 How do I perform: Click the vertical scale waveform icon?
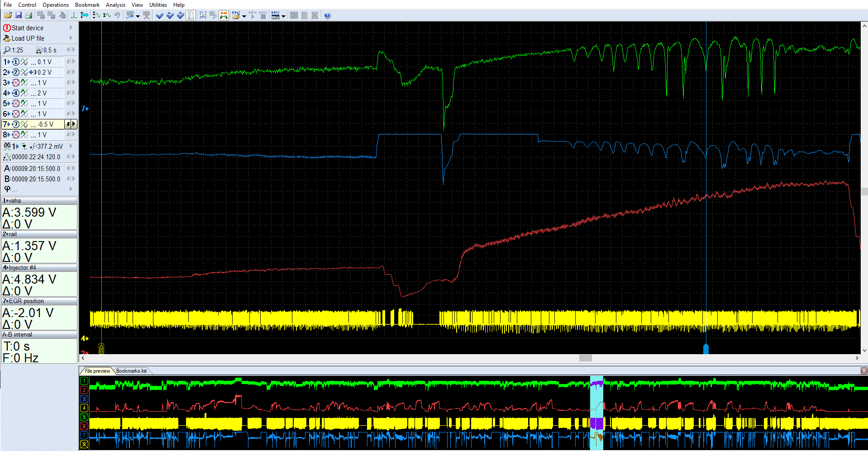(96, 15)
